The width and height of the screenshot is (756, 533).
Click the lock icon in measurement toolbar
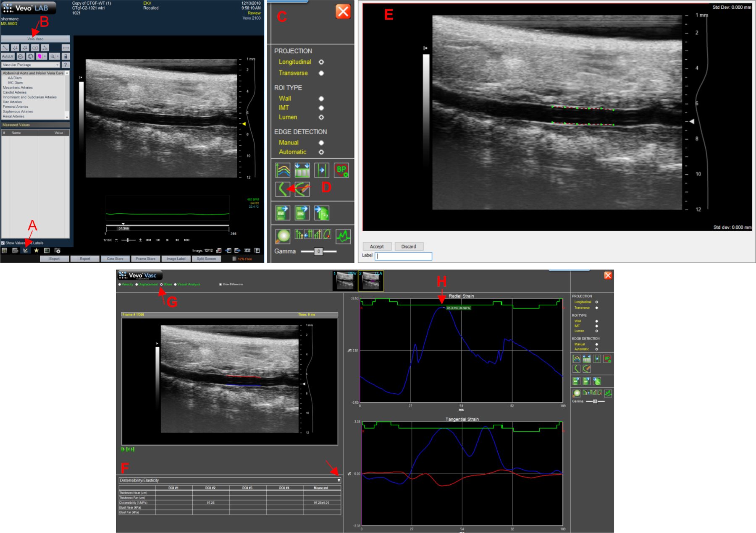click(x=66, y=56)
